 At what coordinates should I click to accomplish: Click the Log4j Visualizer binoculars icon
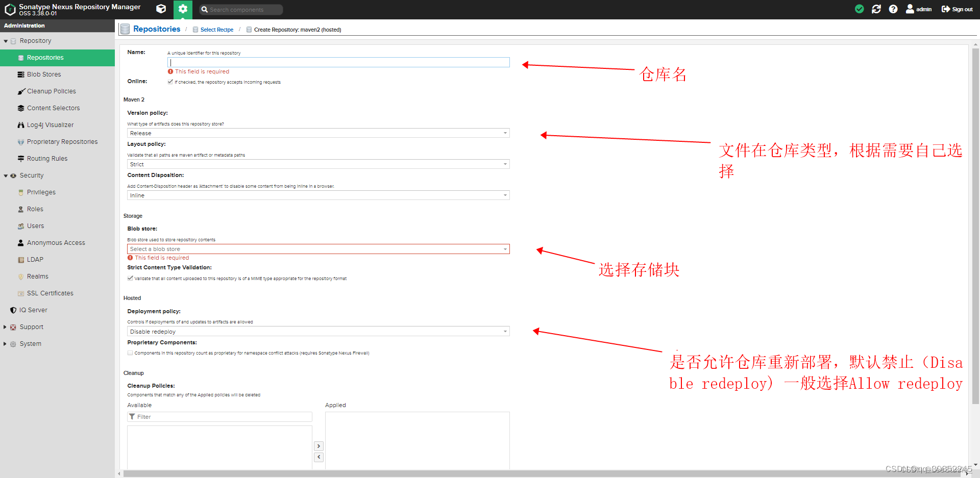click(21, 125)
